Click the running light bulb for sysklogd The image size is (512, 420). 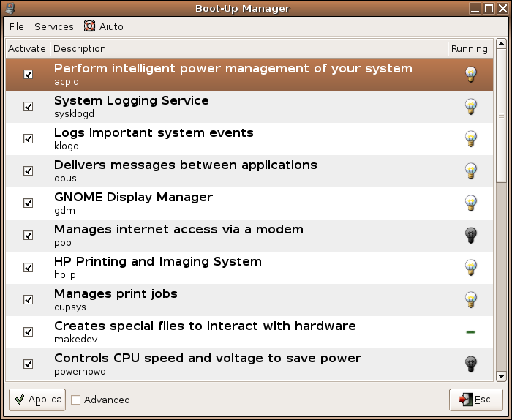(x=470, y=107)
